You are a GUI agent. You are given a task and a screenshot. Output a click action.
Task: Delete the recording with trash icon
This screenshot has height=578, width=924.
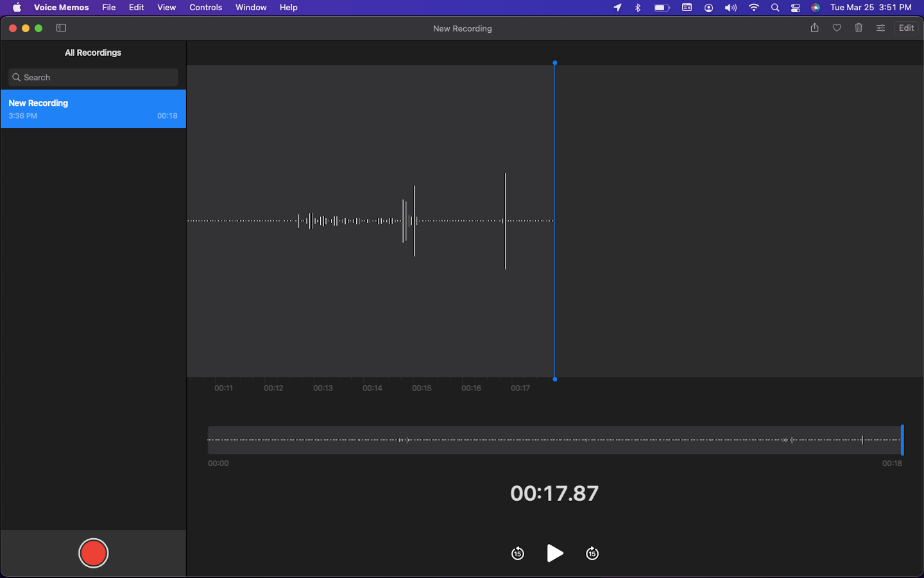point(859,28)
